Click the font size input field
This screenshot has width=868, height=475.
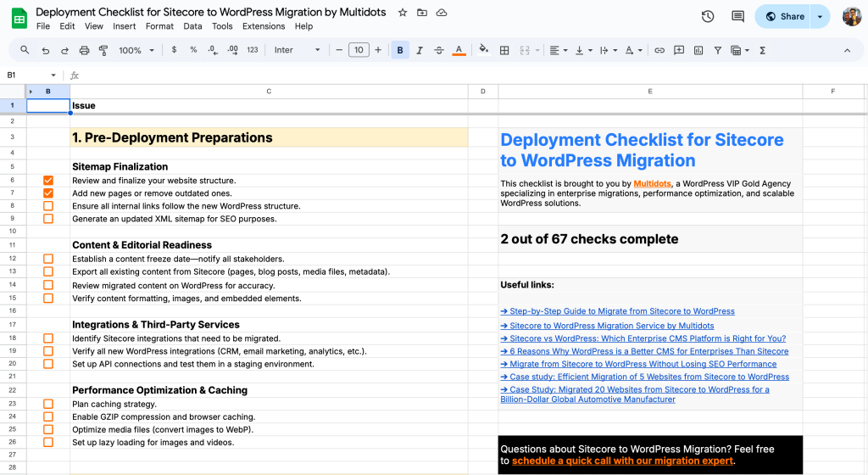click(x=359, y=50)
